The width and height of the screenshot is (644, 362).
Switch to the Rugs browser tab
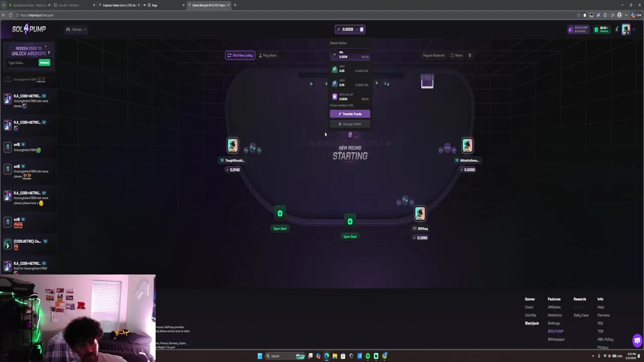coord(163,5)
